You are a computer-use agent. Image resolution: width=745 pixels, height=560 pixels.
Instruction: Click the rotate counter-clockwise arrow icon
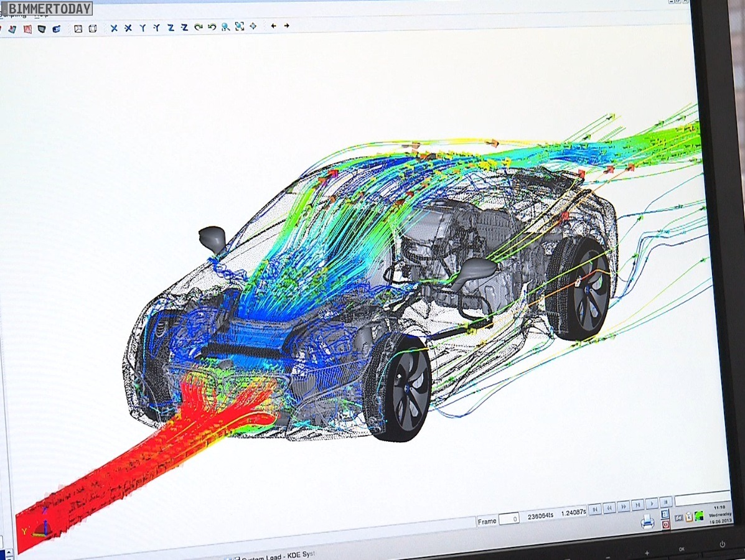[212, 27]
